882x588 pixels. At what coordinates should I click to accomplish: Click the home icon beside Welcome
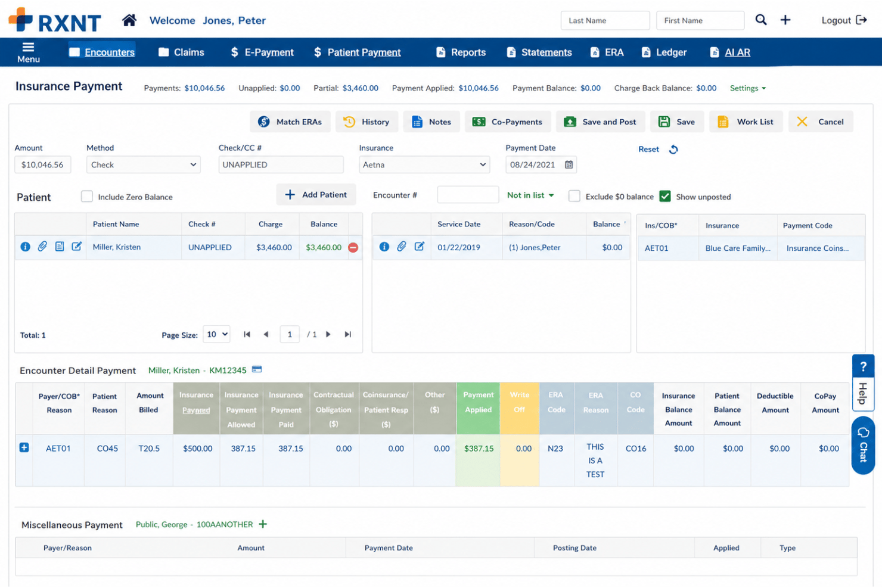click(129, 20)
